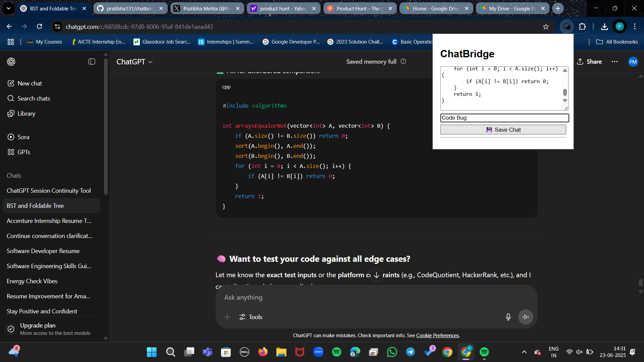Open ChatGPT Session Continuity Tool chat
This screenshot has height=362, width=644.
(52, 191)
